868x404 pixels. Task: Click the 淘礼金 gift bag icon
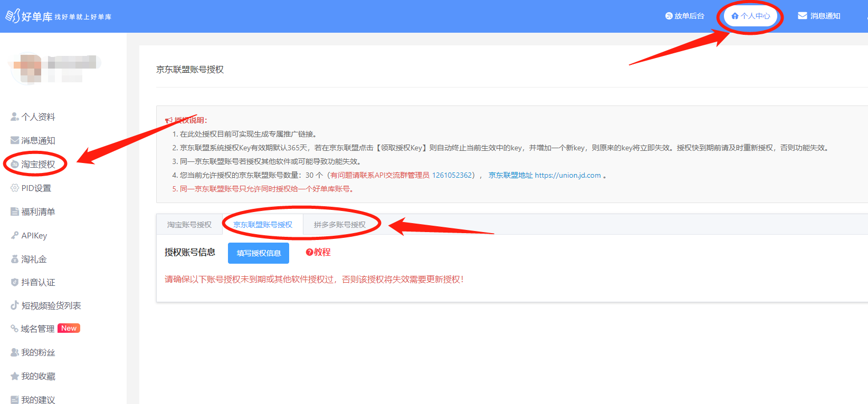click(15, 259)
